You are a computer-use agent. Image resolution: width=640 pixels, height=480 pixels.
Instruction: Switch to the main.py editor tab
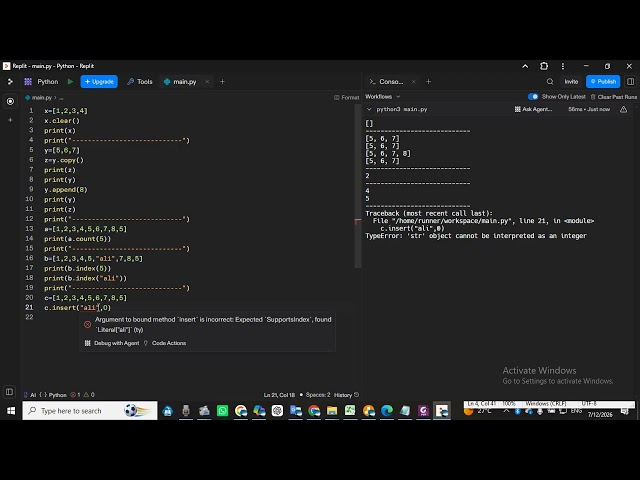point(180,82)
